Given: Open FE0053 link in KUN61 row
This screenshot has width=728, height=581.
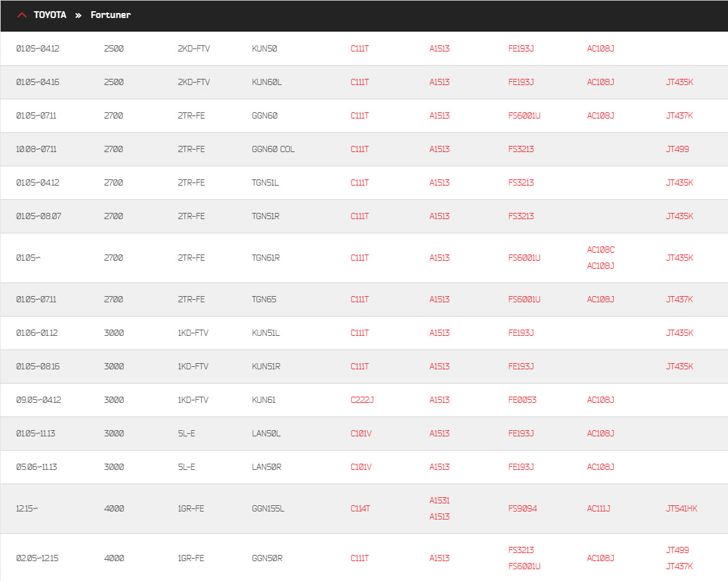Looking at the screenshot, I should tap(523, 400).
